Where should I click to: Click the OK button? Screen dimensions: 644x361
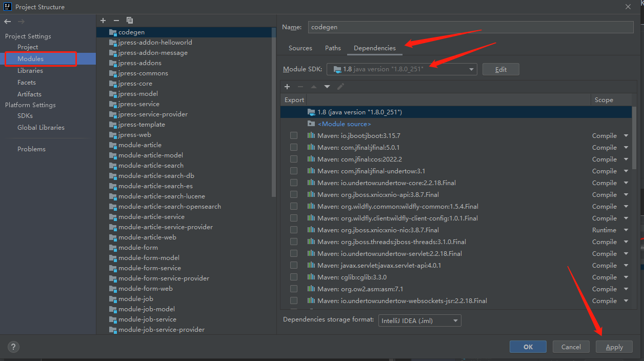click(x=528, y=347)
